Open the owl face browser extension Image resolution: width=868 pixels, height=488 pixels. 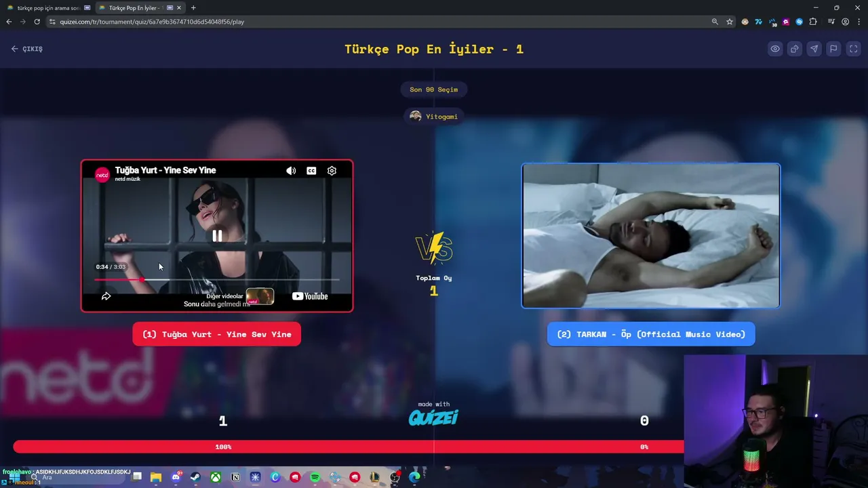[745, 22]
